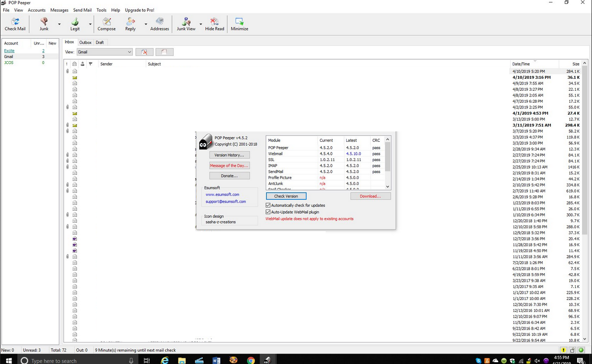
Task: Click the Minimize toolbar icon
Action: click(x=240, y=24)
